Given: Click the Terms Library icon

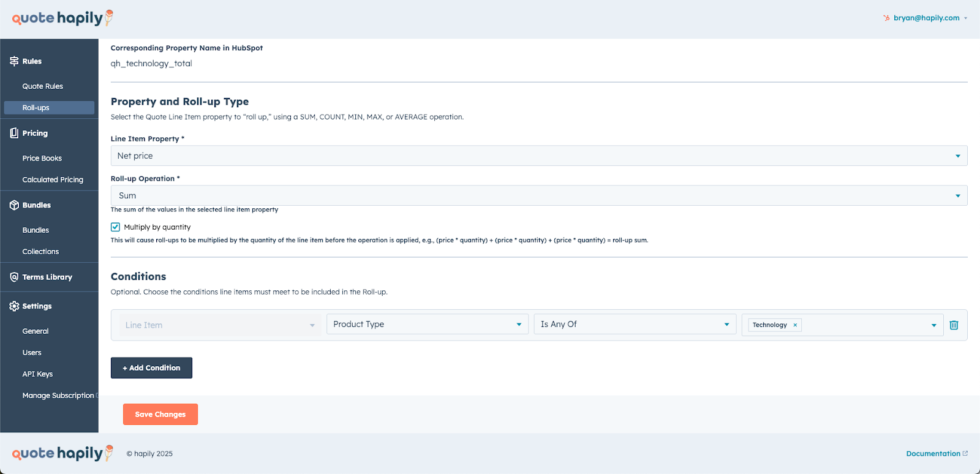Looking at the screenshot, I should (14, 277).
